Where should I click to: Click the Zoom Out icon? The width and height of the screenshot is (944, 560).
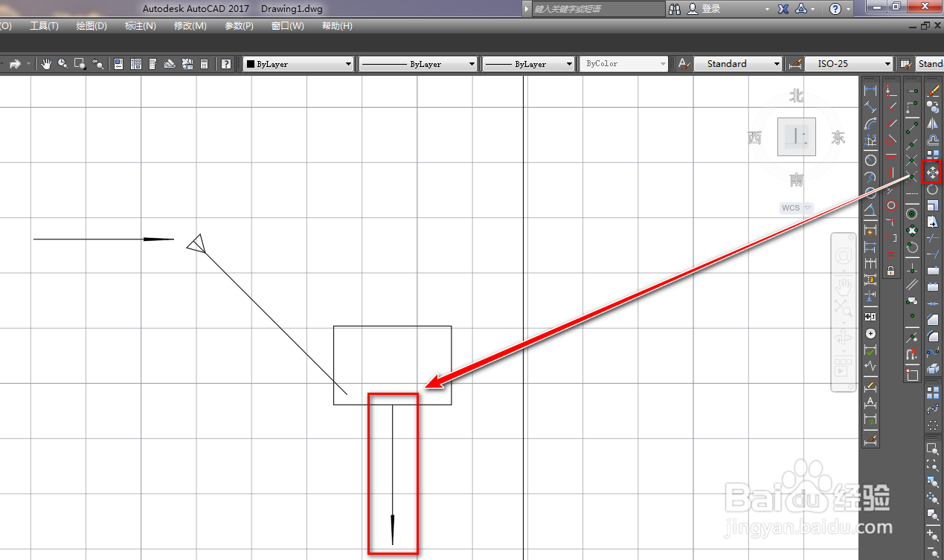click(x=932, y=551)
